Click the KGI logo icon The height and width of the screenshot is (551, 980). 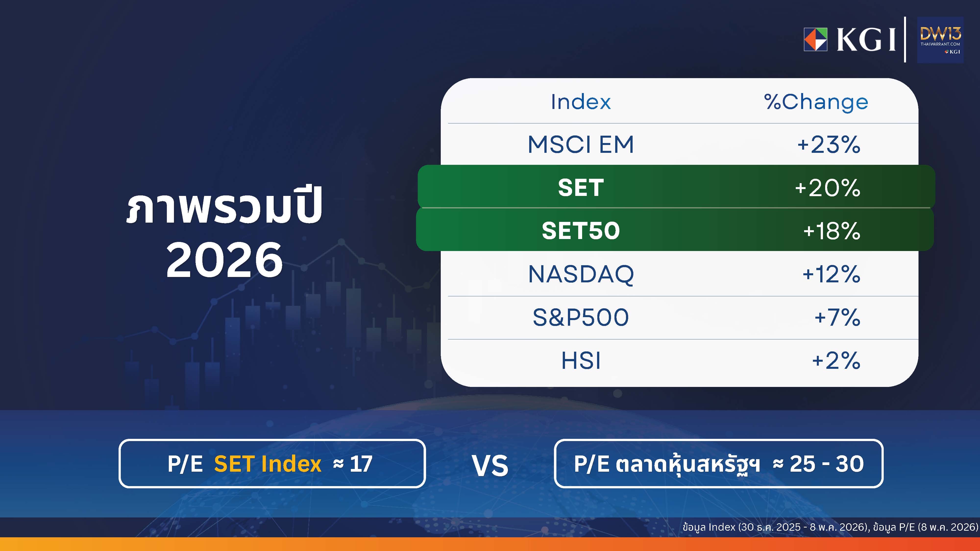click(x=815, y=39)
